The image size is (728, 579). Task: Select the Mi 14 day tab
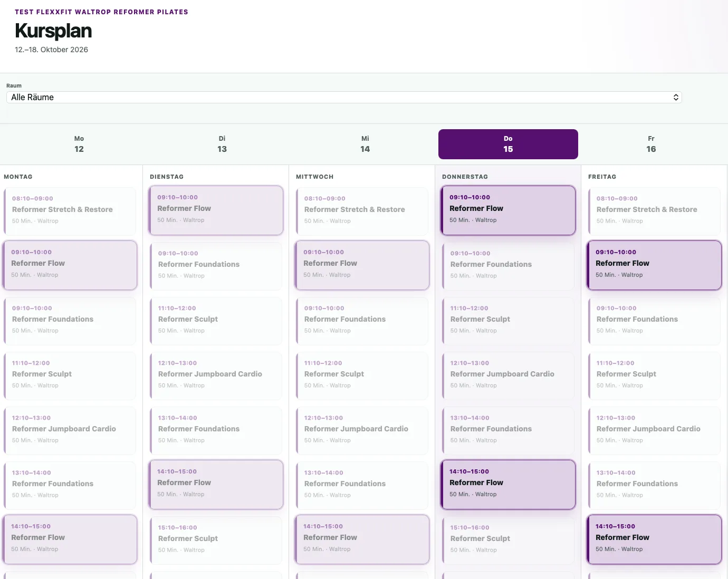click(365, 144)
